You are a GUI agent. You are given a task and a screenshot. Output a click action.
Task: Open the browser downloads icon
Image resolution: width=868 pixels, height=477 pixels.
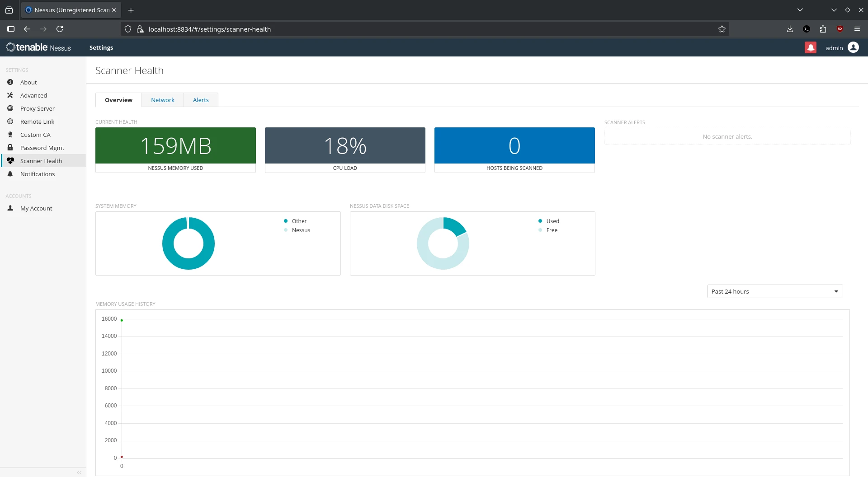pyautogui.click(x=790, y=29)
